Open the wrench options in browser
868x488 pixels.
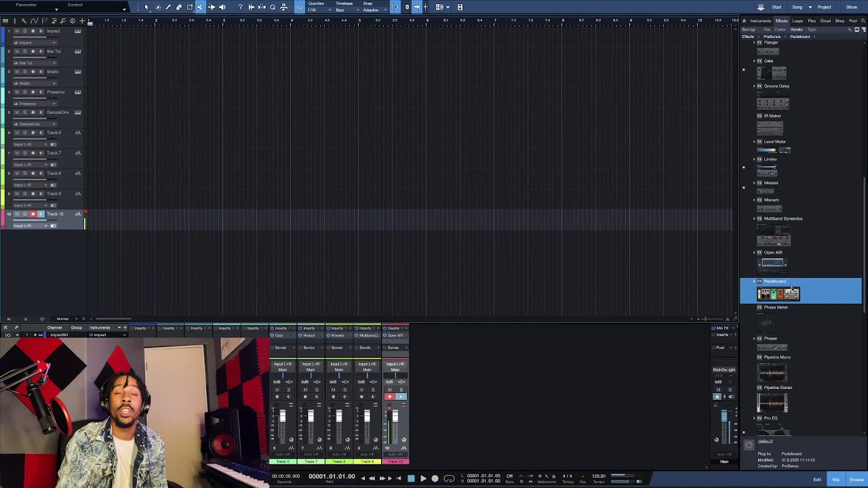click(x=850, y=29)
